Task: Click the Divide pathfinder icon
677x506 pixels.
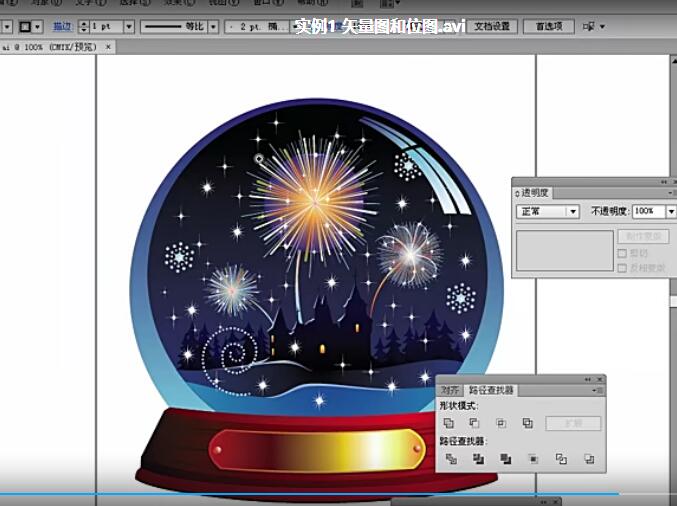Action: [451, 459]
